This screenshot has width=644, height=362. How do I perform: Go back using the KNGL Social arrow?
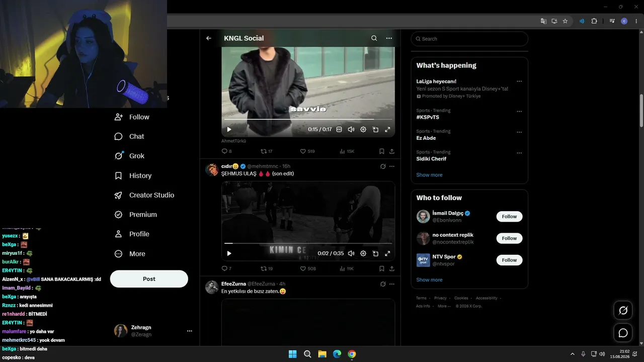[x=209, y=38]
